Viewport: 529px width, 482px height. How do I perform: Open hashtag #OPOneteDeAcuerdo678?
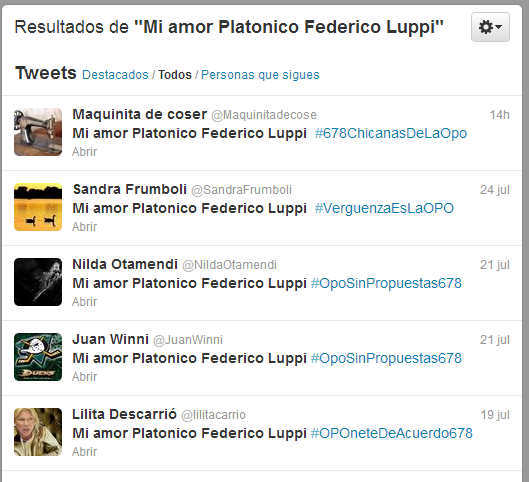391,433
